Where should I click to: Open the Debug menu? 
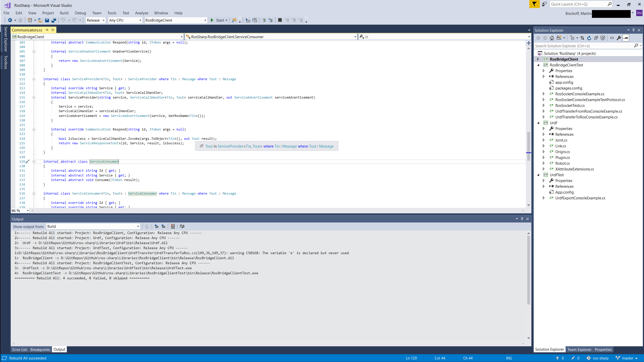80,13
